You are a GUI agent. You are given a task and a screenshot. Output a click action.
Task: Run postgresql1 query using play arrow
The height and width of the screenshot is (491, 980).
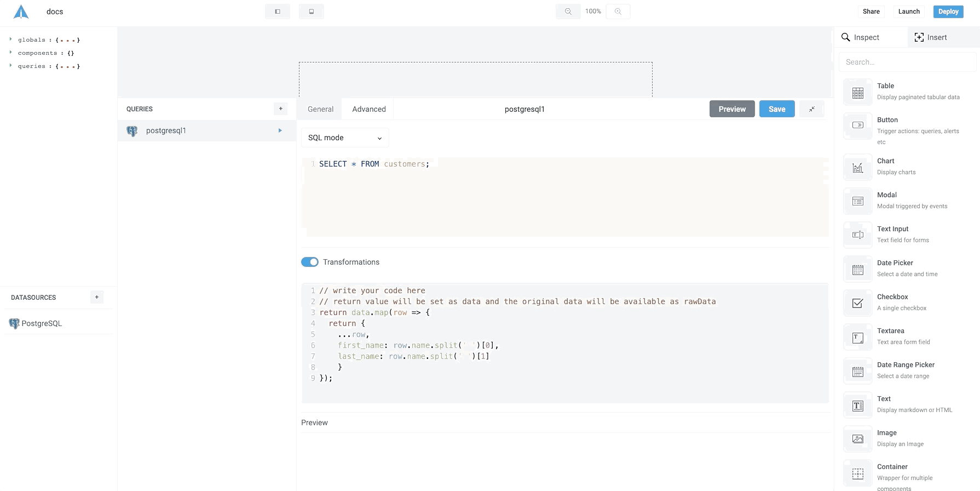click(x=280, y=130)
